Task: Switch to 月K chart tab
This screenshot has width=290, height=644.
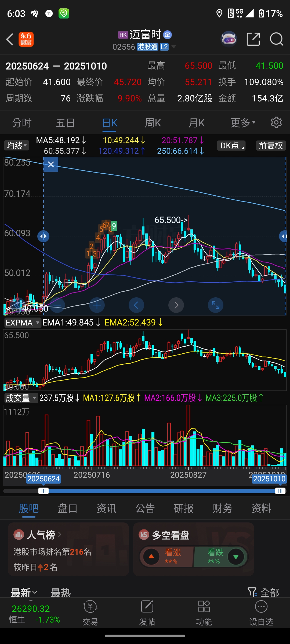Action: pyautogui.click(x=197, y=123)
